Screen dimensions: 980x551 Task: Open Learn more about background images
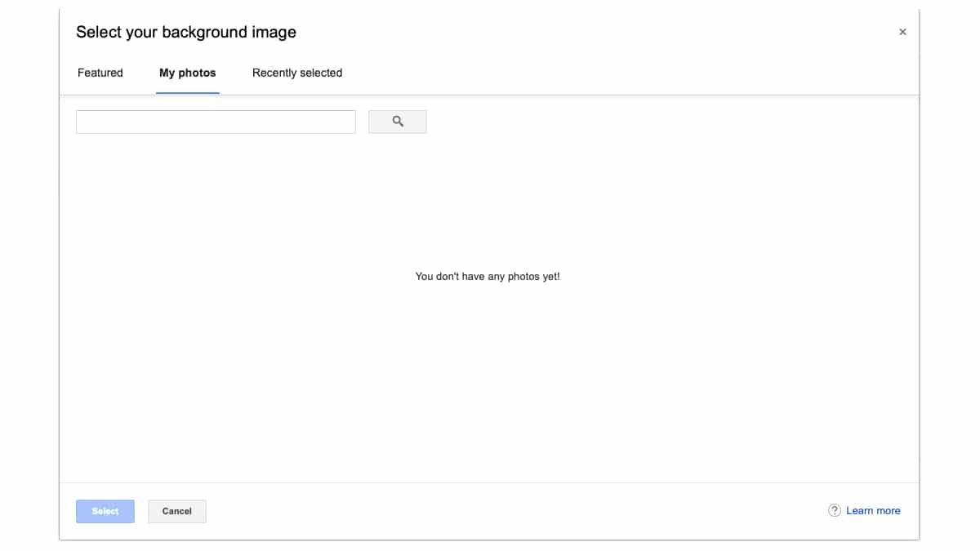tap(874, 509)
